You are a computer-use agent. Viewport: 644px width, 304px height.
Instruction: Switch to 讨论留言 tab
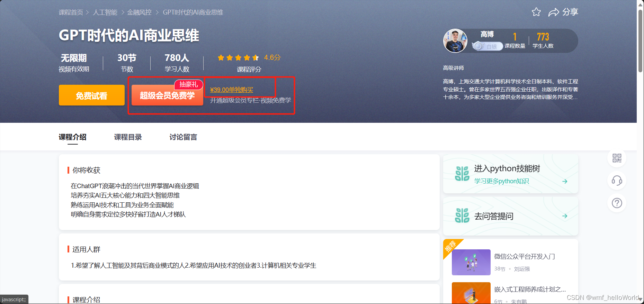183,137
